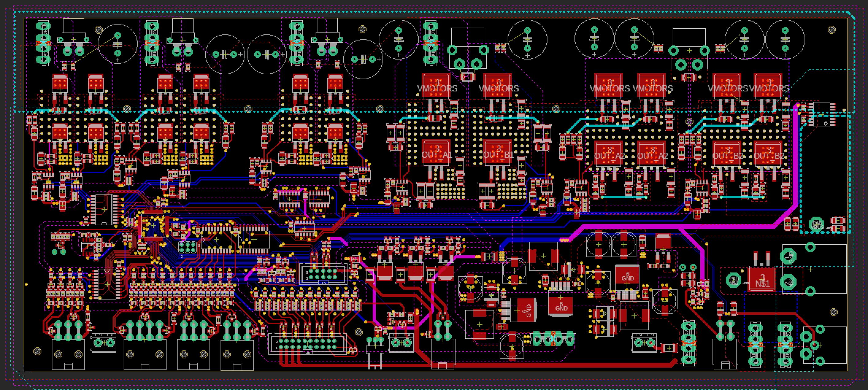Select the green VBUS test pad
This screenshot has width=868, height=390.
pyautogui.click(x=816, y=224)
